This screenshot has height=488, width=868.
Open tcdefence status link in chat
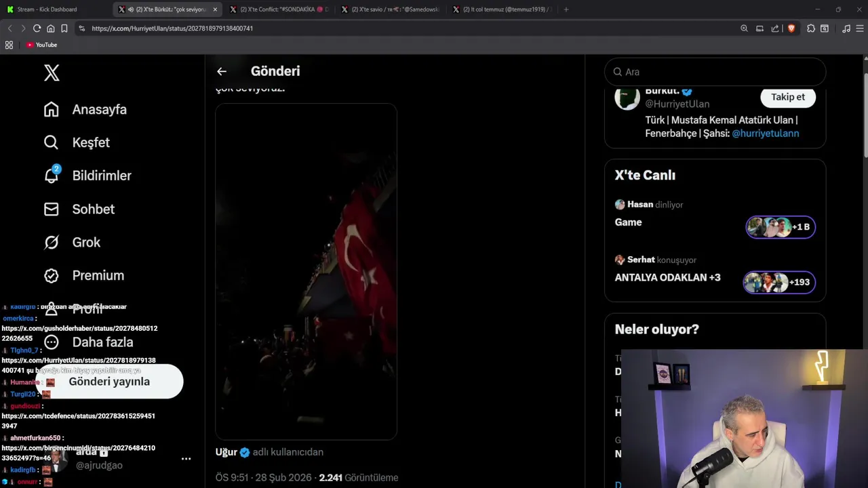coord(78,421)
